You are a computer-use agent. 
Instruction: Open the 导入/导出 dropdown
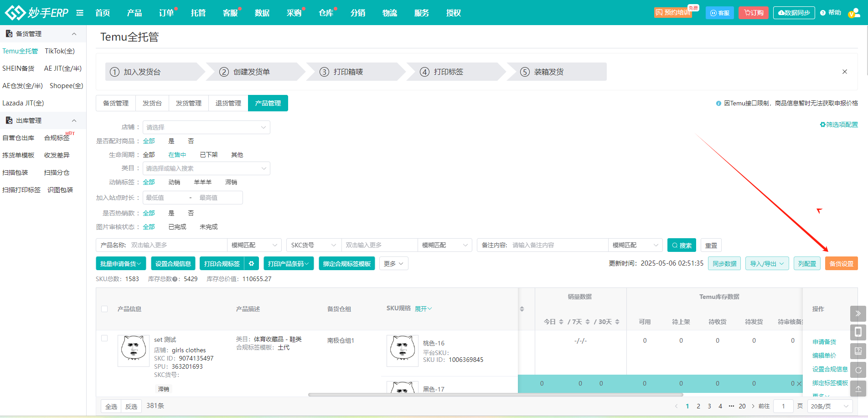pos(767,263)
